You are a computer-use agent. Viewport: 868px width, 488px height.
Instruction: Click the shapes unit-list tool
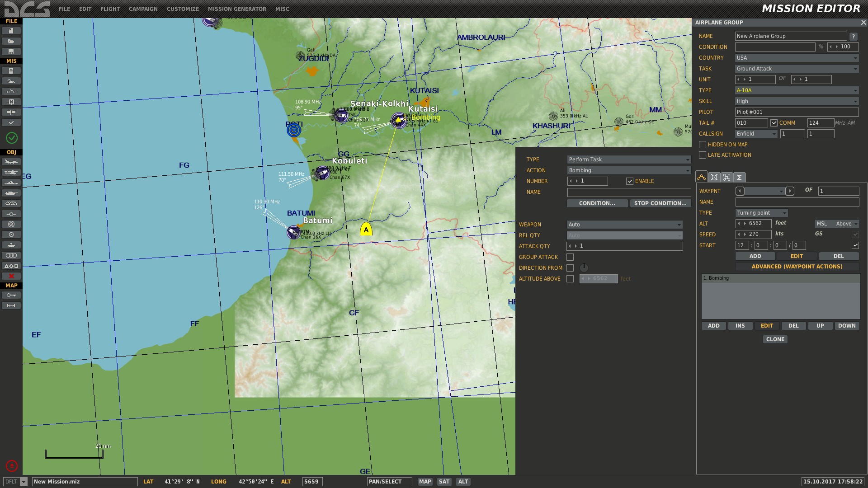(x=11, y=266)
